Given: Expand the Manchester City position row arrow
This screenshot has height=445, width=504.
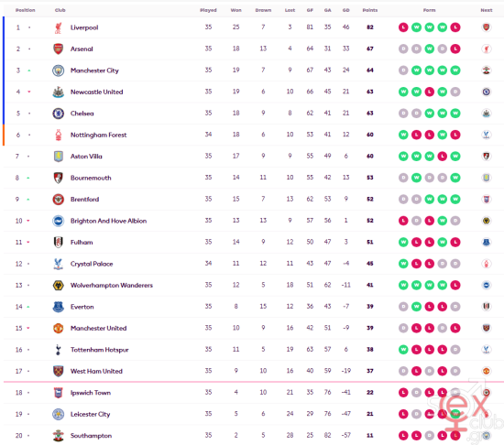Looking at the screenshot, I should tap(29, 71).
